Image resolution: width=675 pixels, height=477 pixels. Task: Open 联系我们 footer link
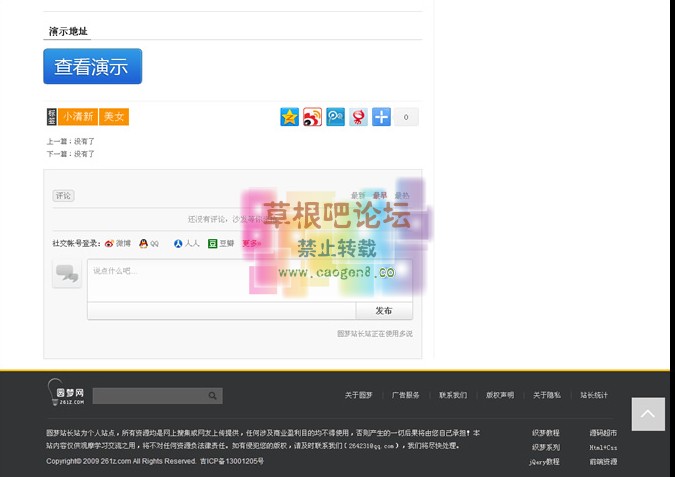[x=453, y=395]
